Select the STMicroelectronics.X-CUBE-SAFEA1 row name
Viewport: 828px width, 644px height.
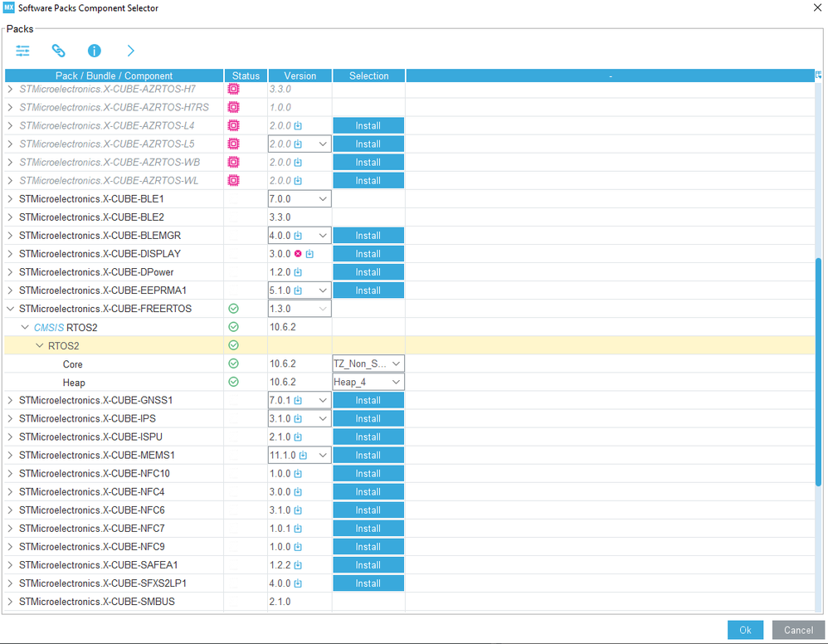pyautogui.click(x=98, y=565)
